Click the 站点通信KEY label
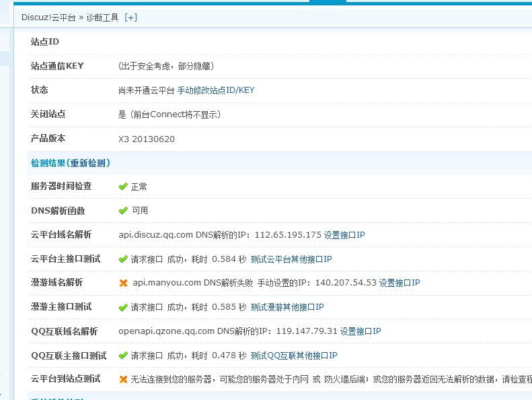 pos(57,66)
